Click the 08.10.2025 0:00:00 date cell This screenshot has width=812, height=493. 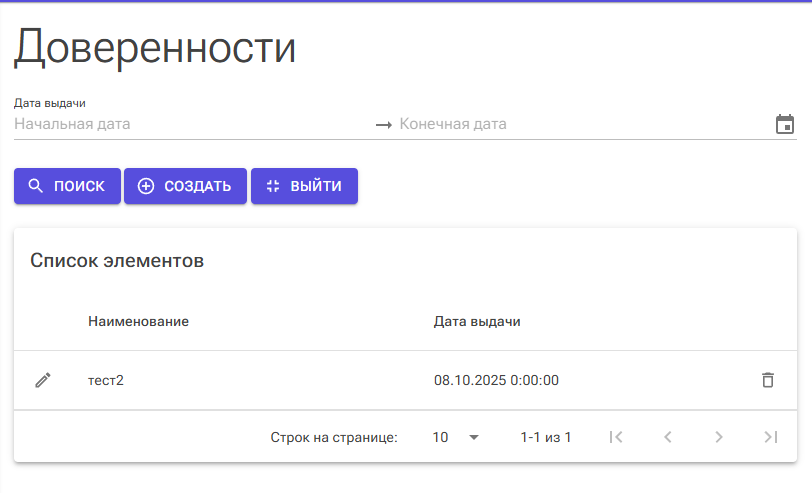(496, 380)
